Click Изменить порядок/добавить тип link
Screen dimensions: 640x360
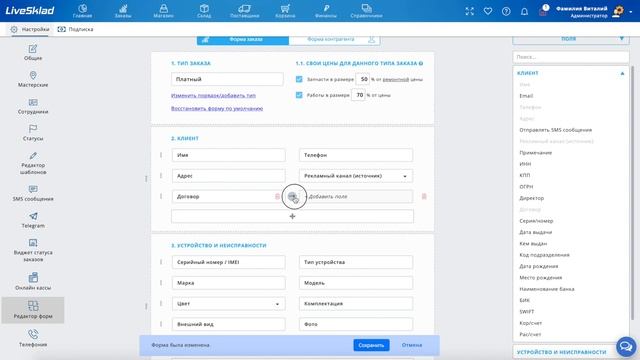pos(213,96)
